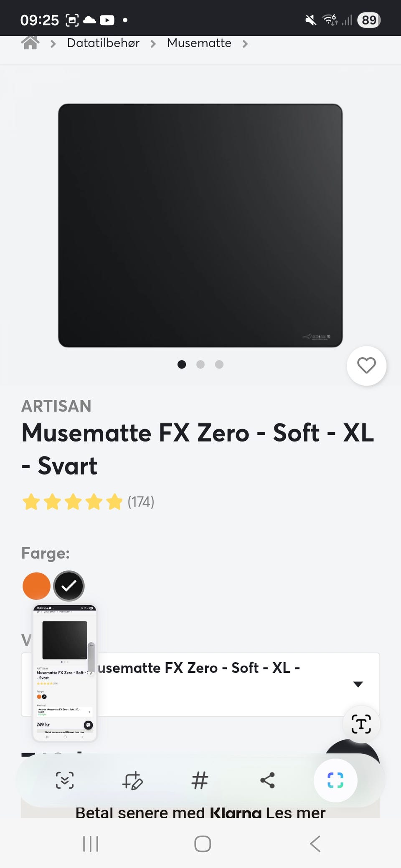Open the variant dropdown arrow
The width and height of the screenshot is (401, 868).
pos(358,684)
